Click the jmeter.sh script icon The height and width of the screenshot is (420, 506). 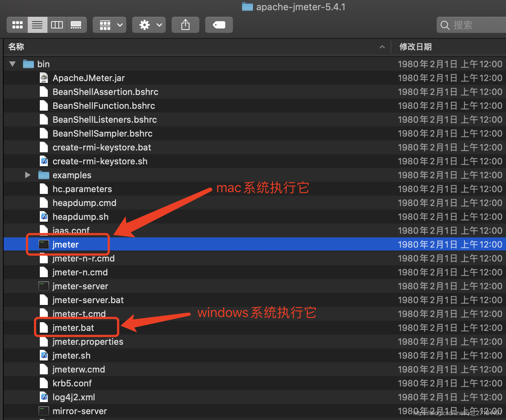click(x=44, y=355)
